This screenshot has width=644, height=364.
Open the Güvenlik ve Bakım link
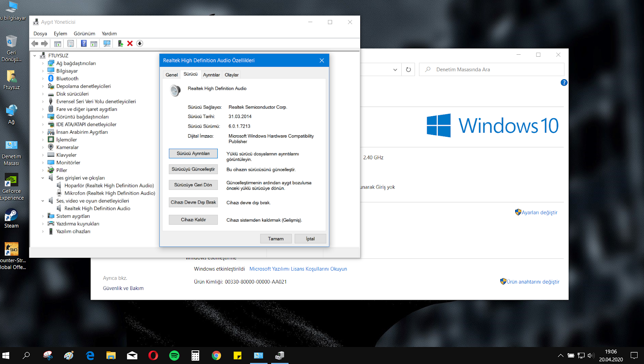123,288
